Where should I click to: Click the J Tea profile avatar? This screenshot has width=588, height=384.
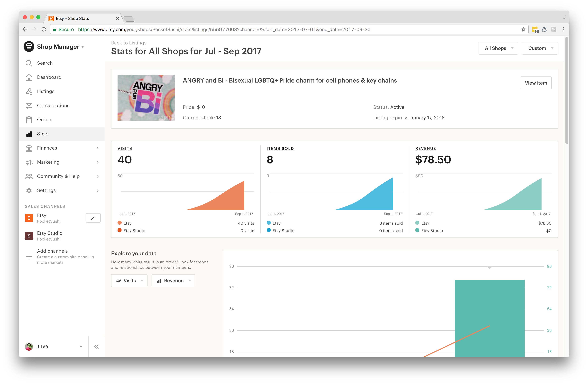29,346
